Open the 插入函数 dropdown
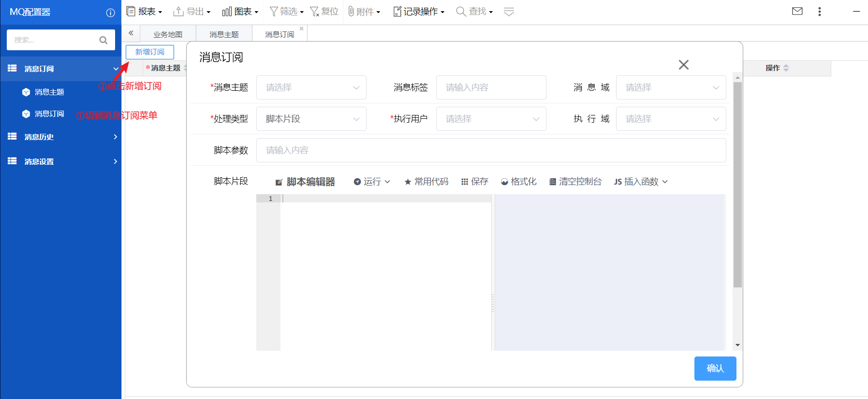The height and width of the screenshot is (399, 868). coord(641,182)
